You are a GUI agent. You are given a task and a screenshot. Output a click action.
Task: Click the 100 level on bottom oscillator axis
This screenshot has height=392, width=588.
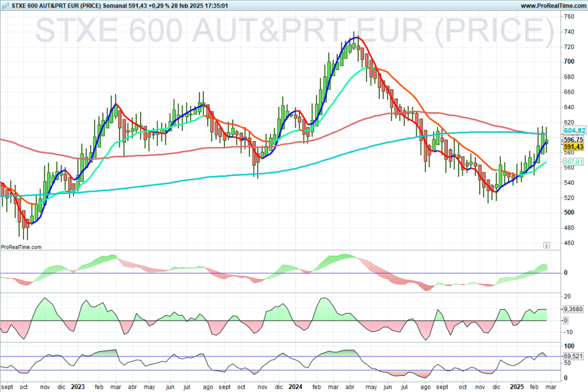[x=568, y=346]
